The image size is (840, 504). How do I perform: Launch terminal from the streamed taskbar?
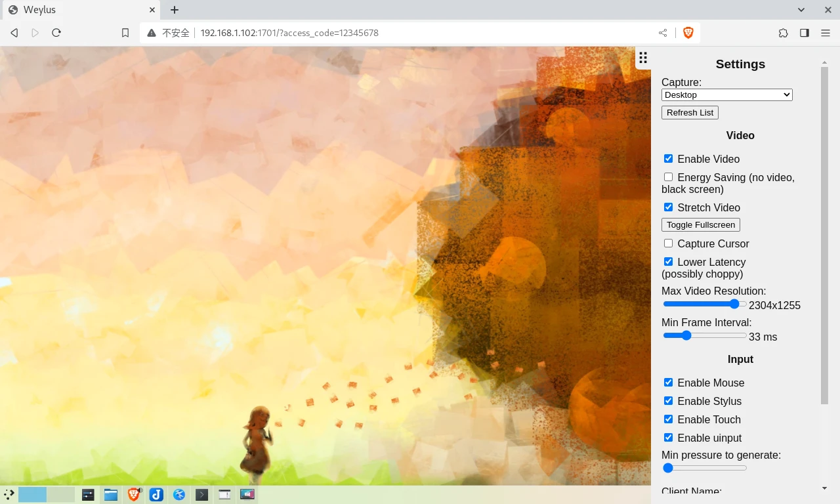(x=202, y=495)
